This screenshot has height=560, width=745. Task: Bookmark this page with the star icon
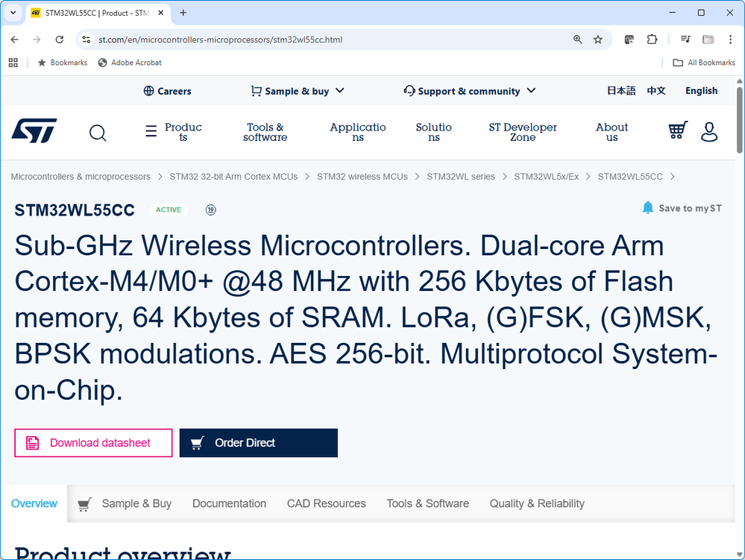[598, 40]
